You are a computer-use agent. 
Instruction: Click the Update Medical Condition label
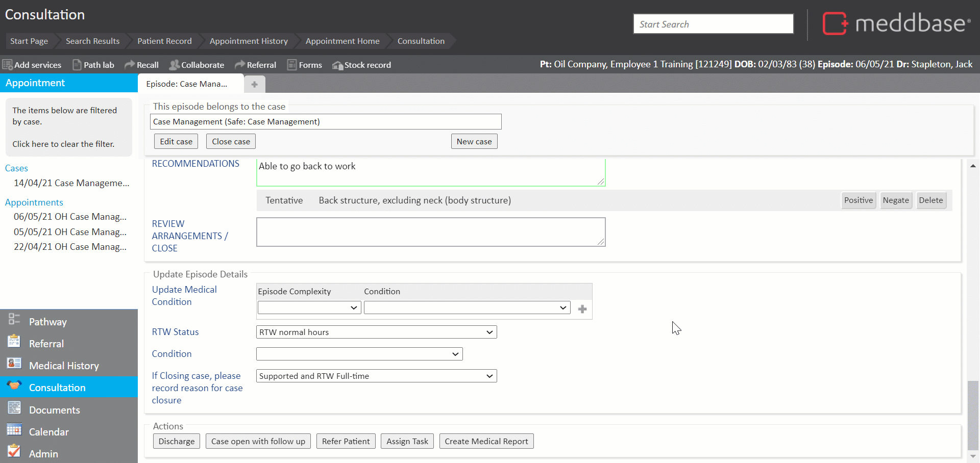pos(184,295)
